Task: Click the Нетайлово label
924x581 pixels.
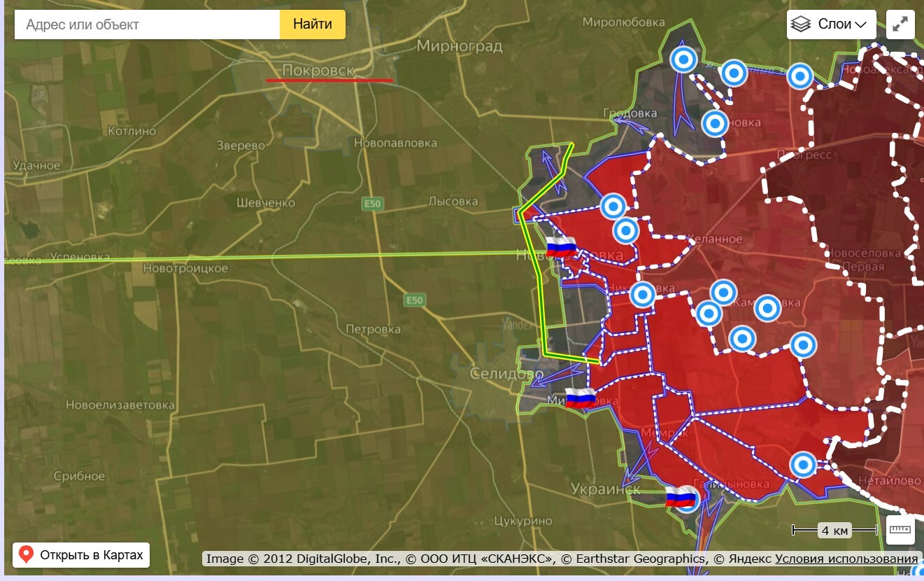Action: coord(890,481)
